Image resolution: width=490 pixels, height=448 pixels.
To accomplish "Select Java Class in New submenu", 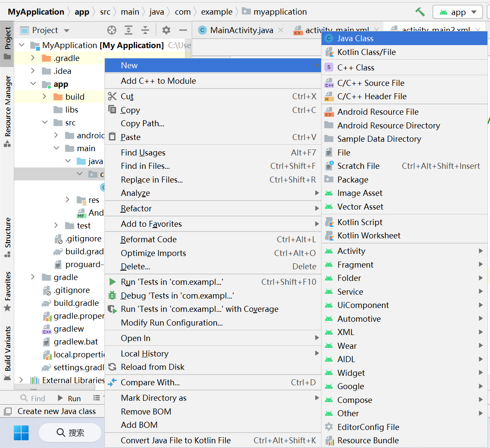I will [x=404, y=38].
